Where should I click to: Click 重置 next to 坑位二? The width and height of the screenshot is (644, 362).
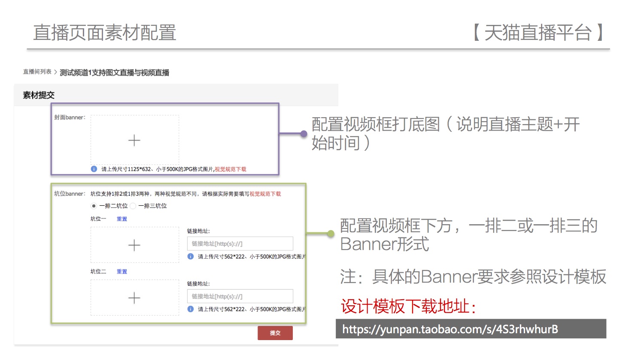(x=122, y=271)
